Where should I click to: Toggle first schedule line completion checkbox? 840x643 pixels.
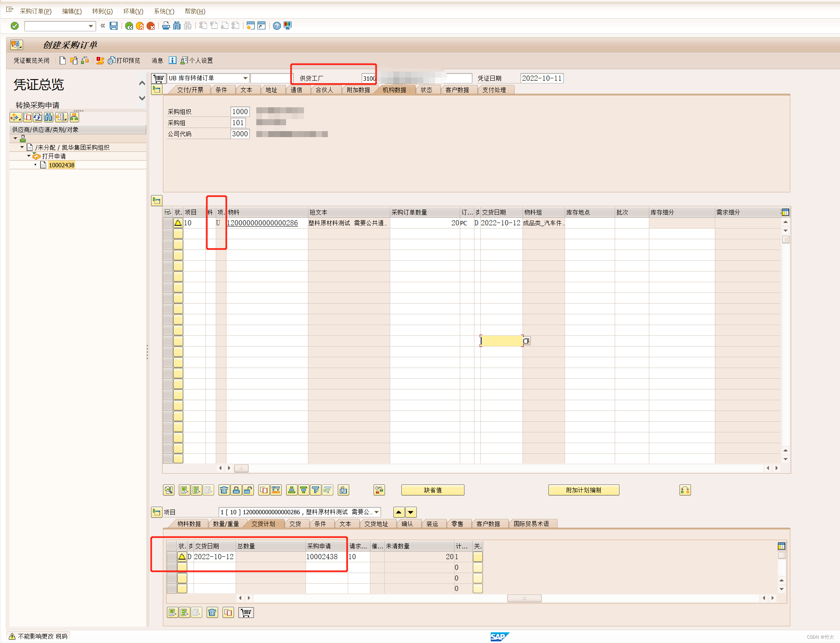tap(478, 557)
